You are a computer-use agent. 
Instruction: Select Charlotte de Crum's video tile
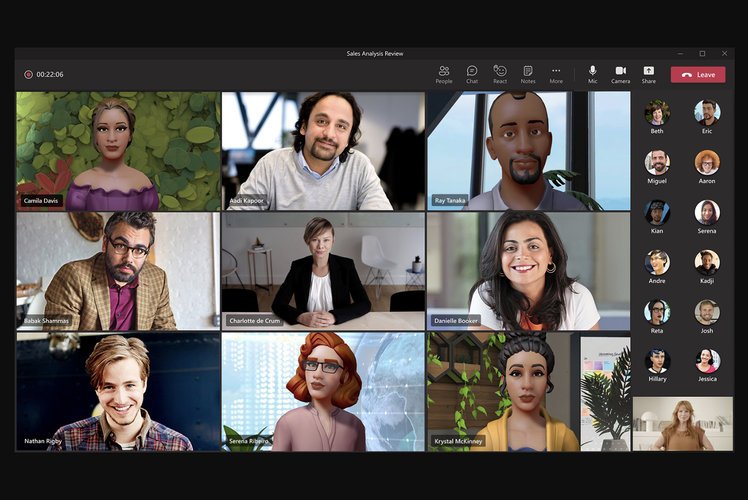[x=323, y=271]
